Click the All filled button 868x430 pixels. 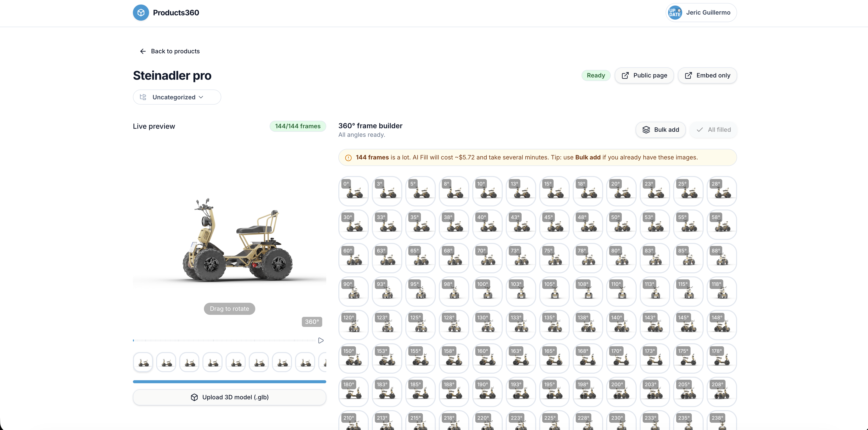[713, 130]
